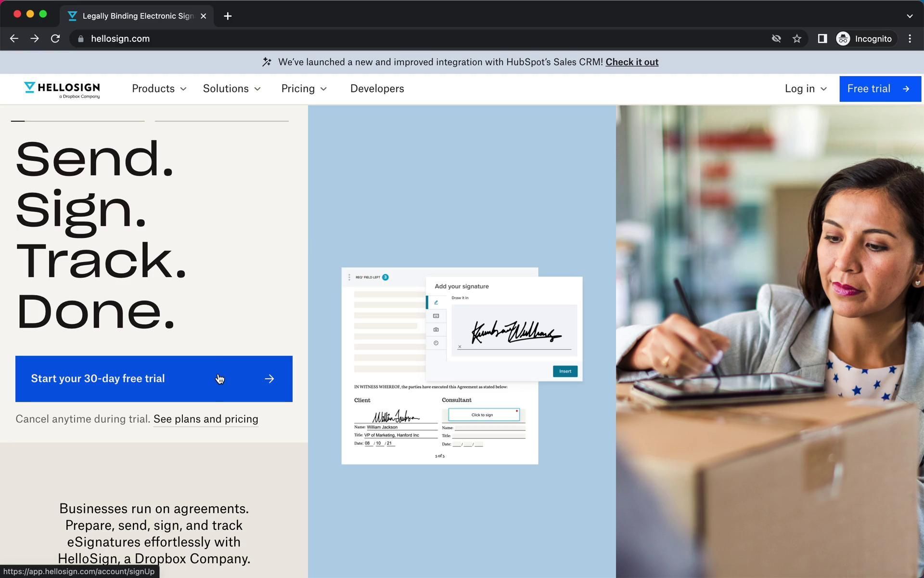Open the Pricing dropdown
The height and width of the screenshot is (578, 924).
point(304,89)
